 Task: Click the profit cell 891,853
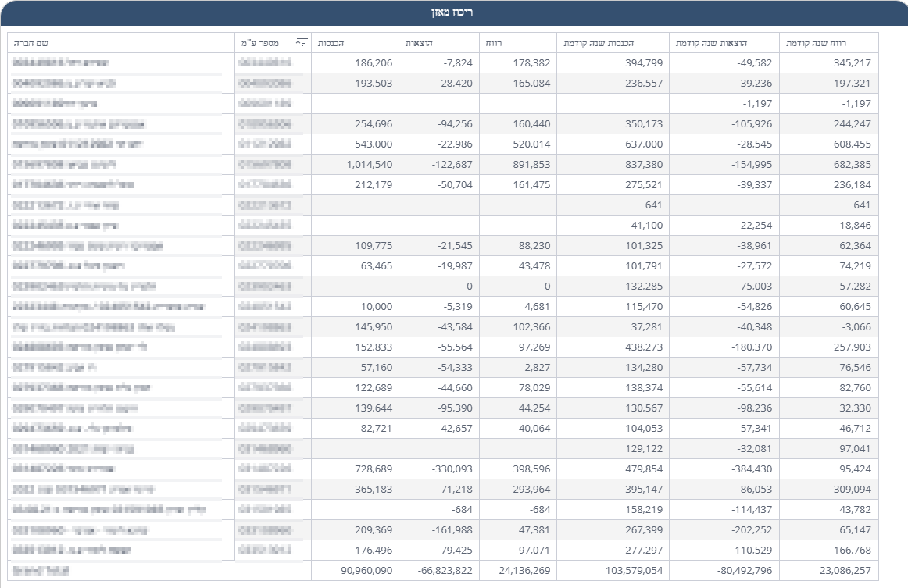pos(528,165)
